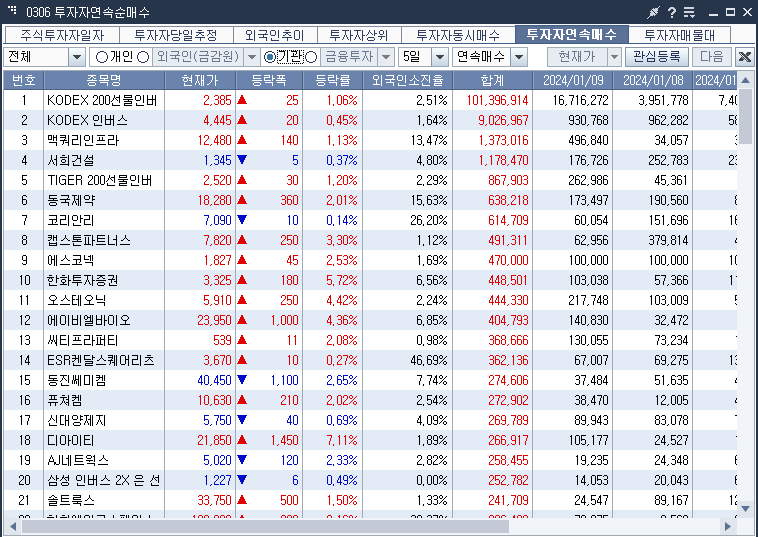Select the ESR켄달스퀘어리츠 stock name
758x537 pixels.
click(x=101, y=360)
